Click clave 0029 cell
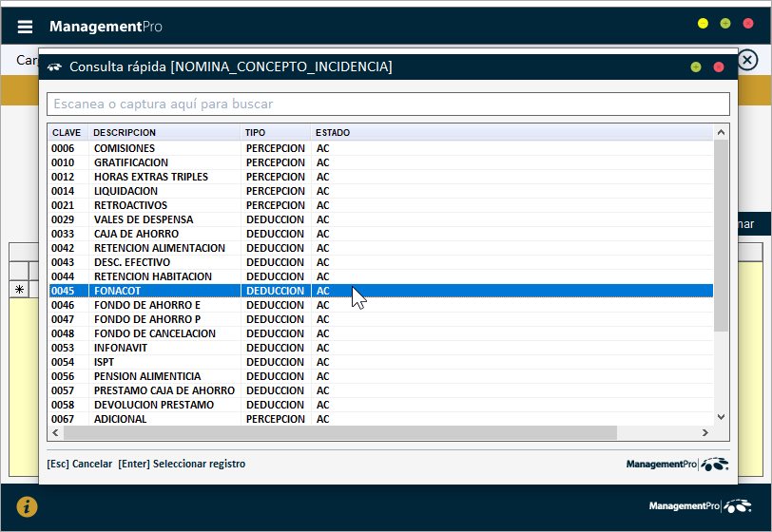772x532 pixels. (x=63, y=219)
